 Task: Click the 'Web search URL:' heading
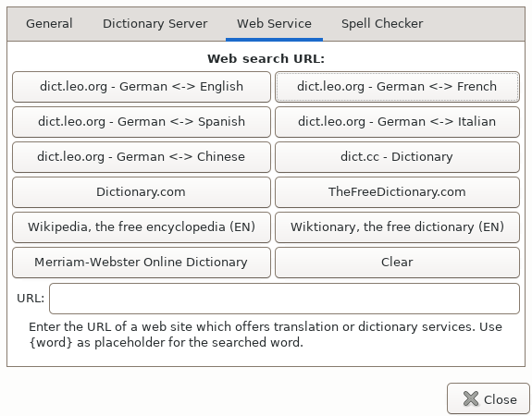coord(266,59)
